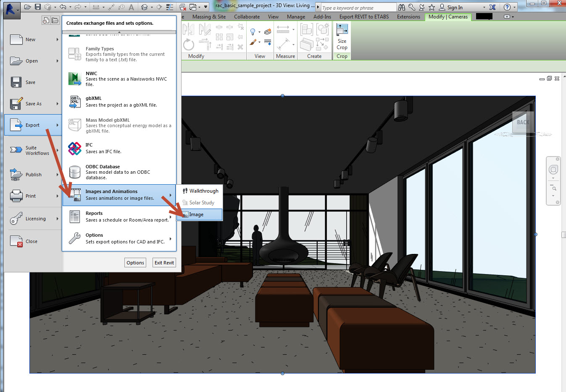Toggle Reveal Hidden Elements lightbulb

click(x=252, y=31)
